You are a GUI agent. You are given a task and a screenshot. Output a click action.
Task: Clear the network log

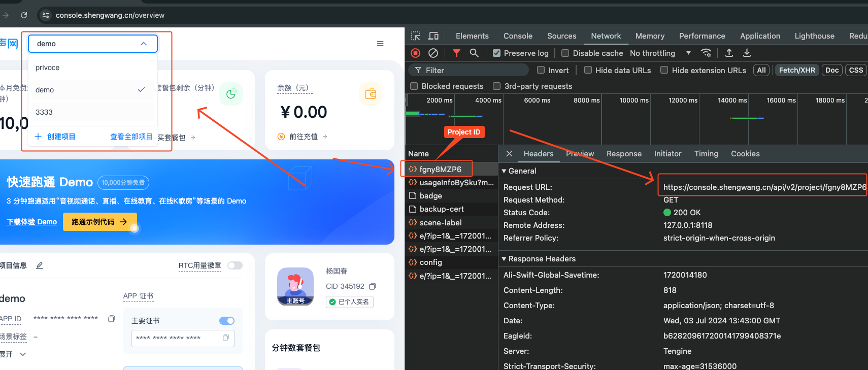click(x=433, y=53)
